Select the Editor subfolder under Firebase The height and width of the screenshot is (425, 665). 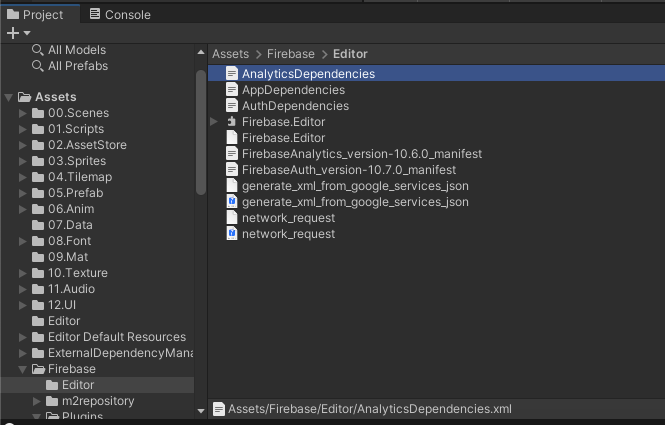pos(78,385)
